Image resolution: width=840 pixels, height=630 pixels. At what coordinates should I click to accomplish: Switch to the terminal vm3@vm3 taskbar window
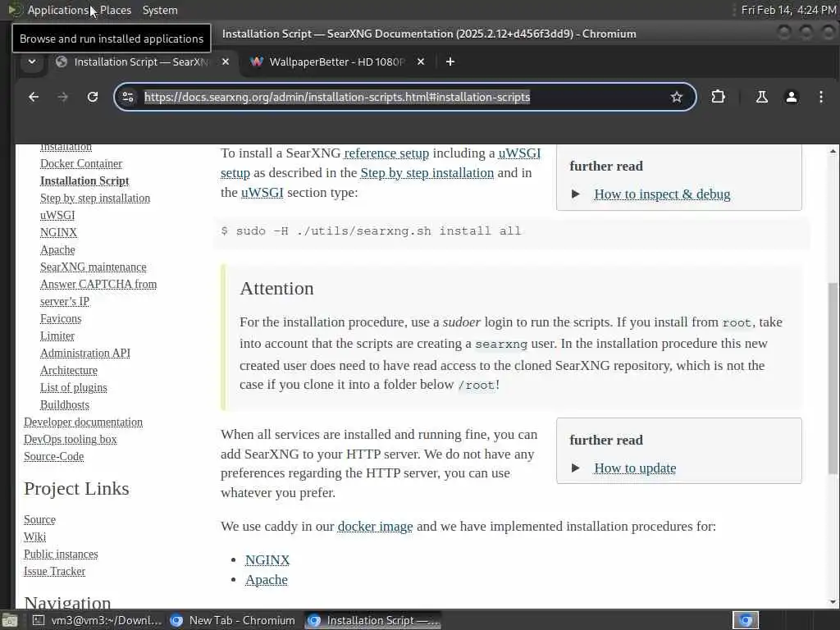(x=98, y=620)
